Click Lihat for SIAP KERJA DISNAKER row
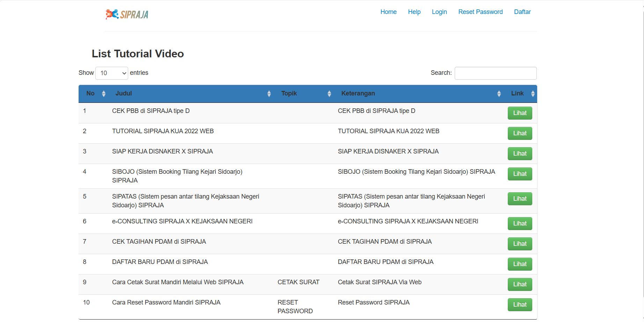The image size is (644, 322). click(x=520, y=153)
